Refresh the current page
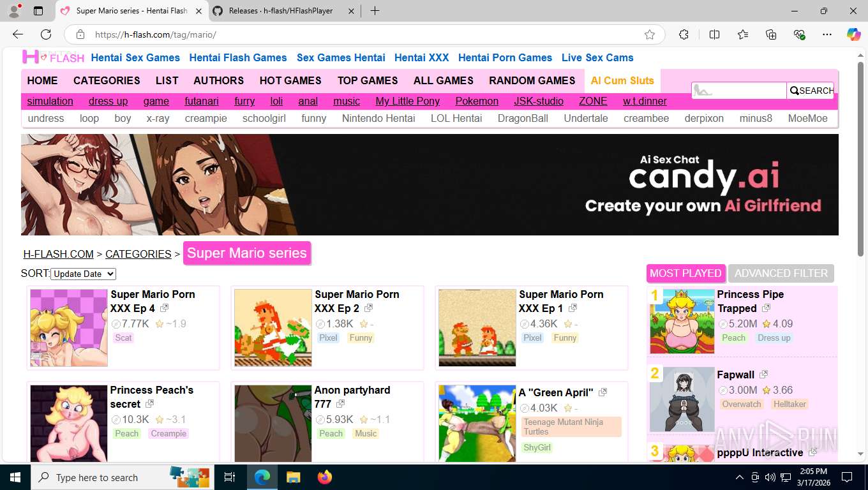 tap(46, 34)
